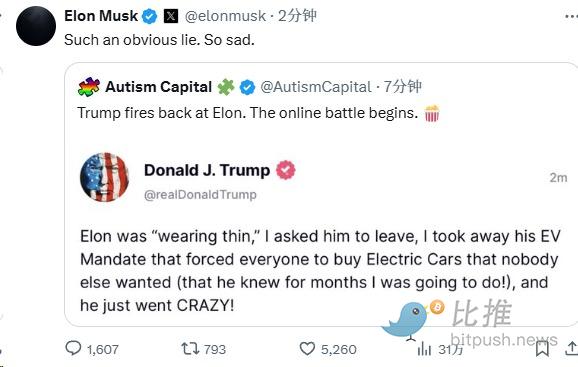Open the @AutismCapital handle link
This screenshot has width=578, height=367.
(x=316, y=87)
